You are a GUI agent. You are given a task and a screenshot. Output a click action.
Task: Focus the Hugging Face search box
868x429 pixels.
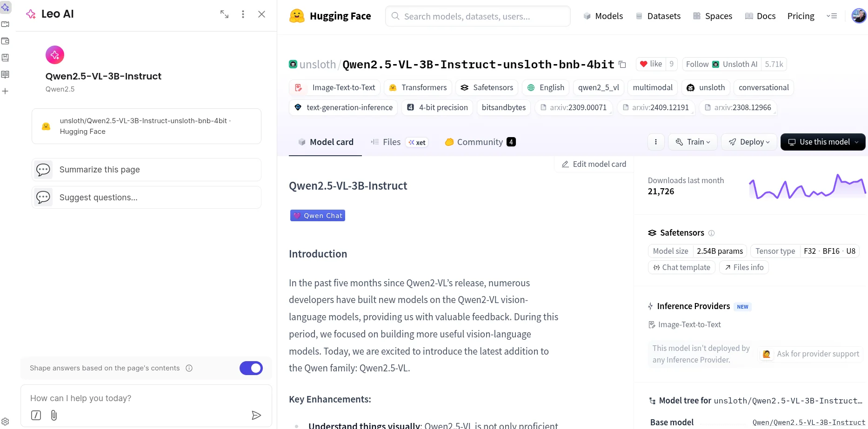click(478, 16)
